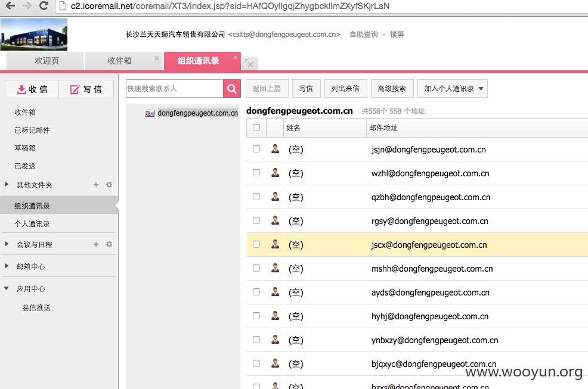
Task: Click the browser back arrow
Action: 10,5
